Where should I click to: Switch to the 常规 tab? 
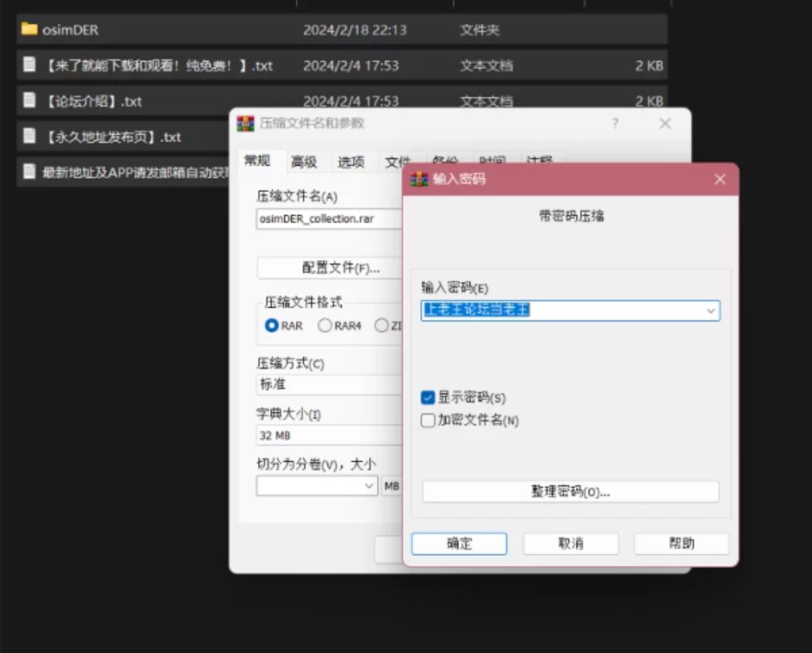point(257,161)
